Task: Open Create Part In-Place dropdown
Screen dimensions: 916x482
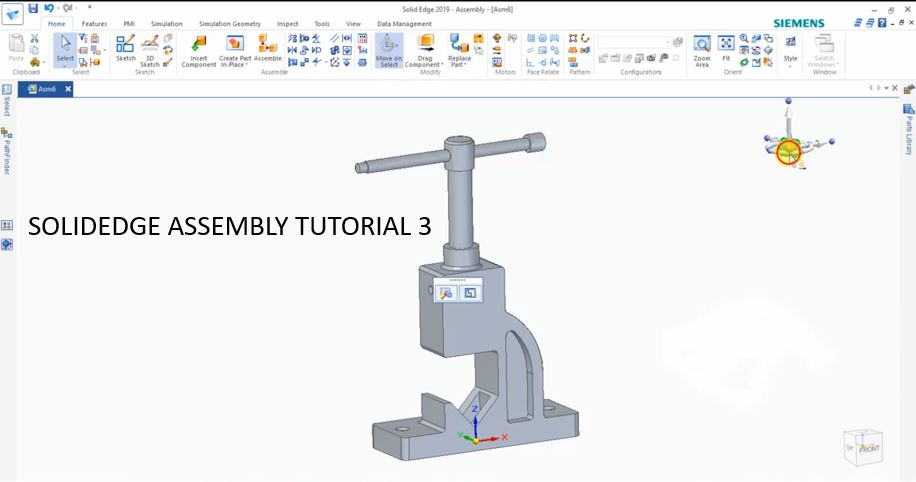Action: pos(235,51)
